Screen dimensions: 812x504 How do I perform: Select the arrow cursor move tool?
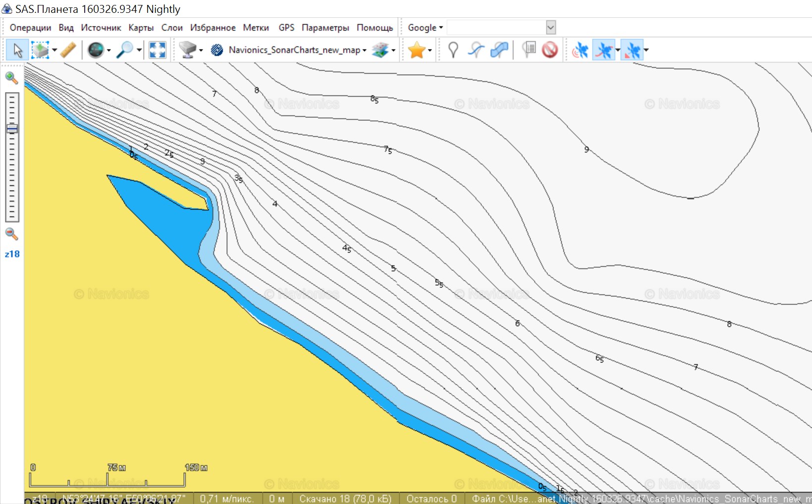pyautogui.click(x=17, y=50)
